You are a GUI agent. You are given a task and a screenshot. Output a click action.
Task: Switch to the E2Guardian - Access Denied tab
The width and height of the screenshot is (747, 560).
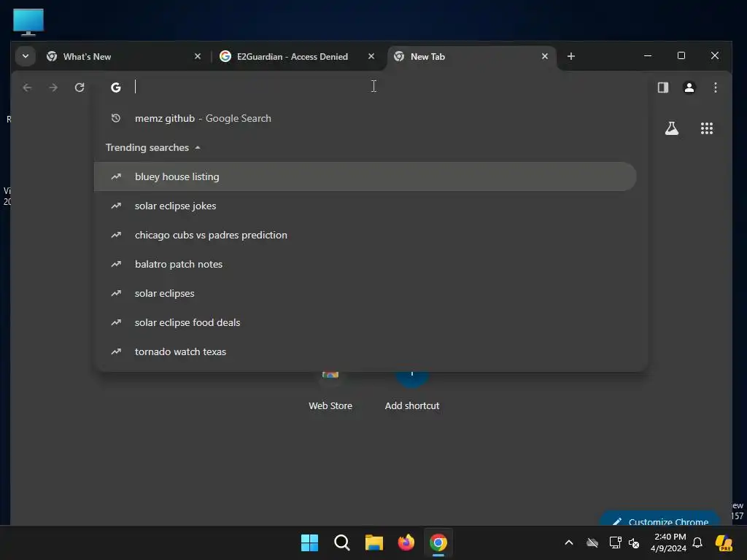click(x=297, y=56)
